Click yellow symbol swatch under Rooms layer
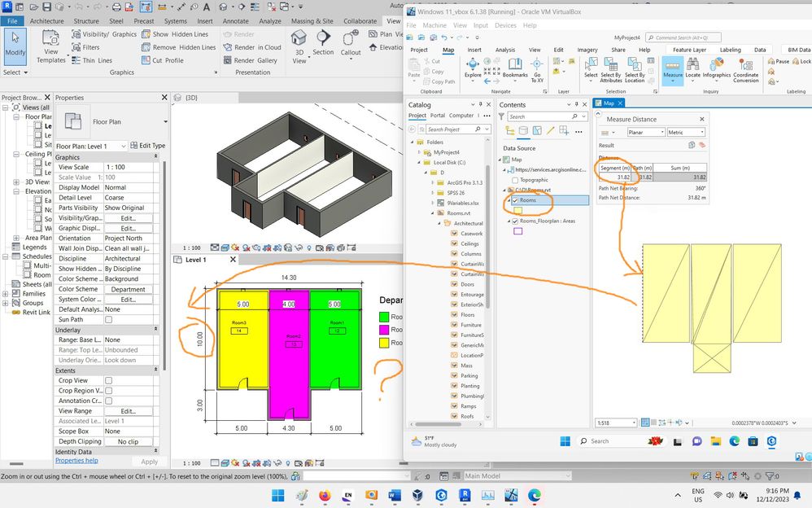The width and height of the screenshot is (812, 508). point(517,211)
